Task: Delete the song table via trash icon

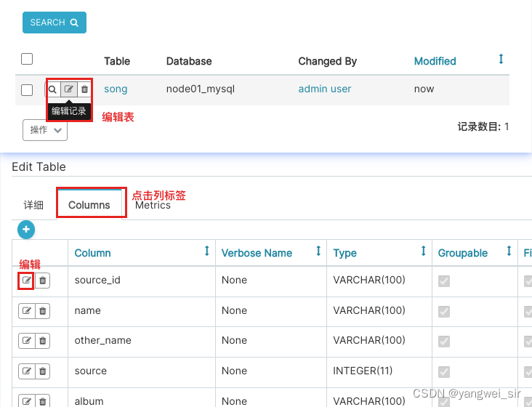Action: pyautogui.click(x=84, y=89)
